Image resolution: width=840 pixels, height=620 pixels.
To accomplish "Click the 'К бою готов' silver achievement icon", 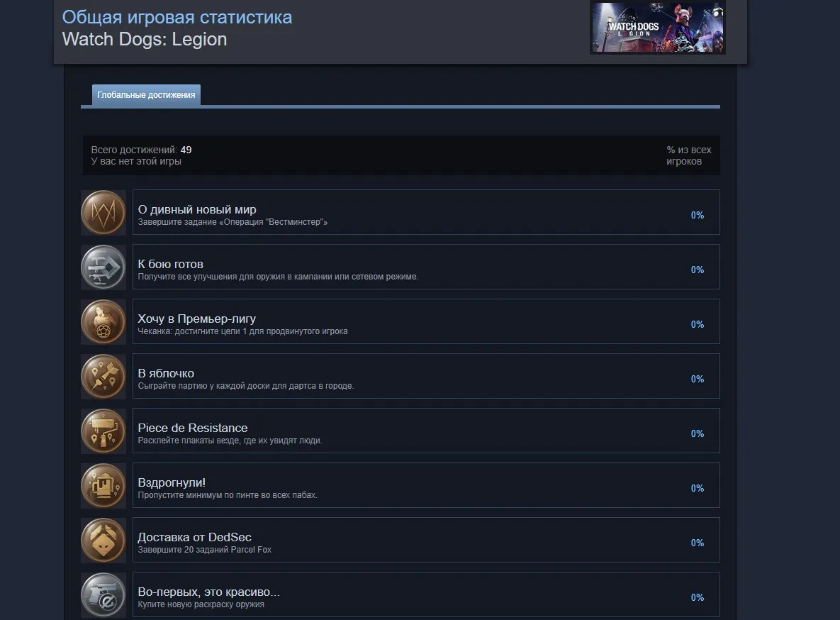I will pos(103,267).
